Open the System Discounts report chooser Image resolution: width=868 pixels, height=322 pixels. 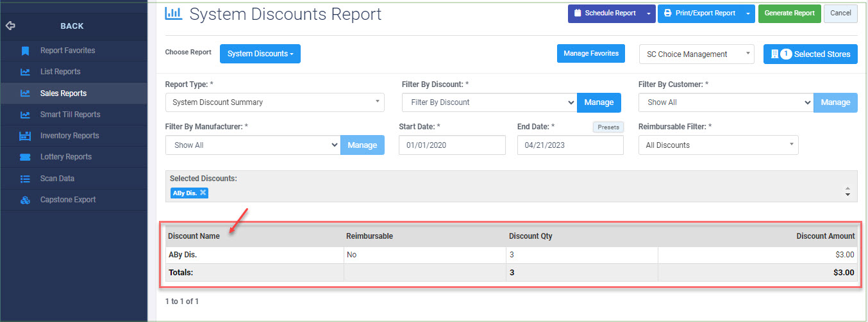pyautogui.click(x=260, y=54)
